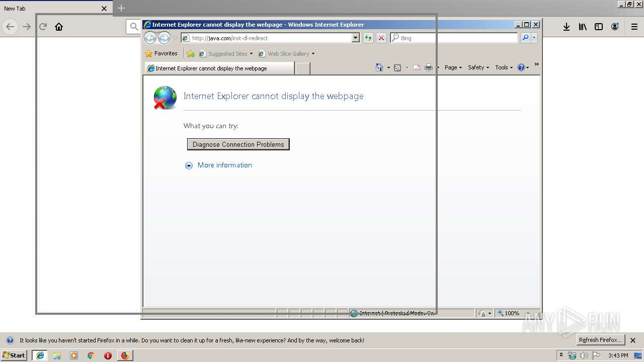644x362 pixels.
Task: Click the network tray icon
Action: [572, 355]
